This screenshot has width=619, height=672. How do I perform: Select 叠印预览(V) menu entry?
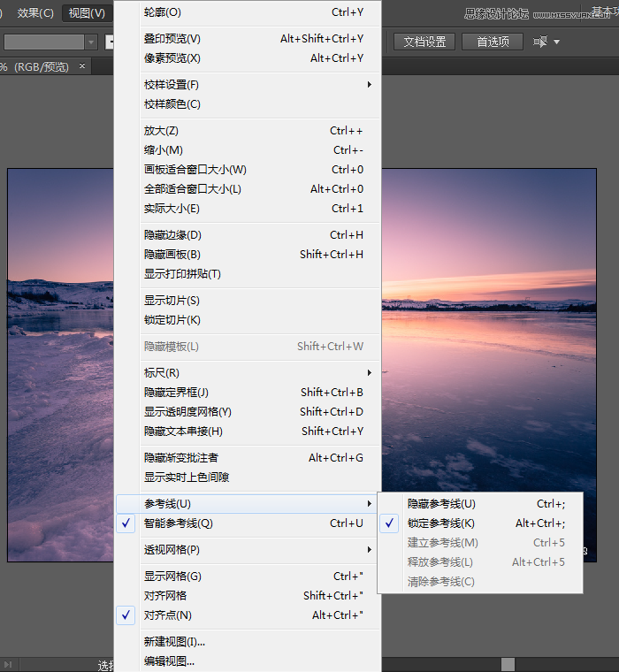tap(248, 39)
